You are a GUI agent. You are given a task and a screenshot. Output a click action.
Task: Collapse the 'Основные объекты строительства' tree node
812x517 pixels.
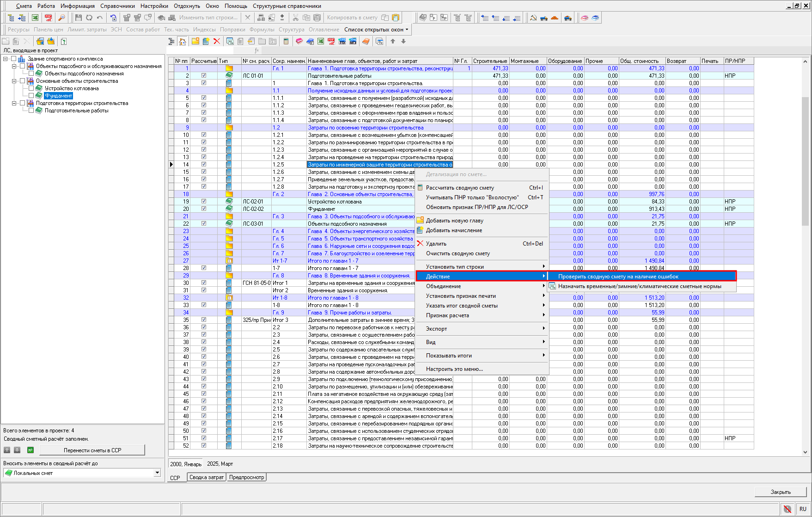(x=14, y=81)
